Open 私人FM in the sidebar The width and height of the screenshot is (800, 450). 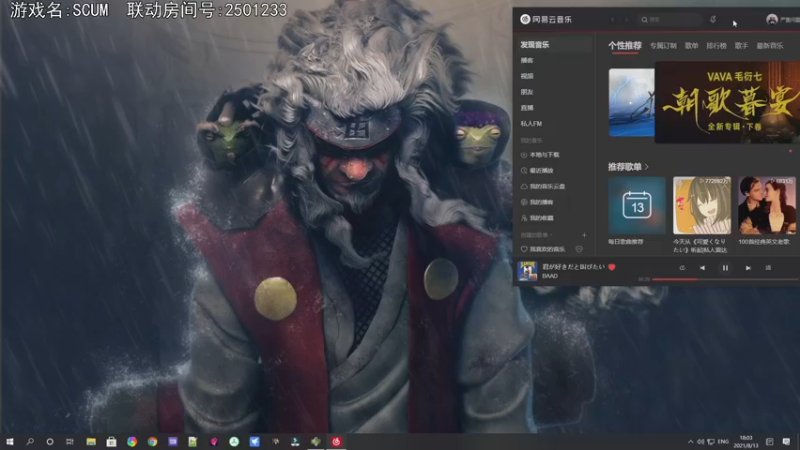[x=531, y=123]
